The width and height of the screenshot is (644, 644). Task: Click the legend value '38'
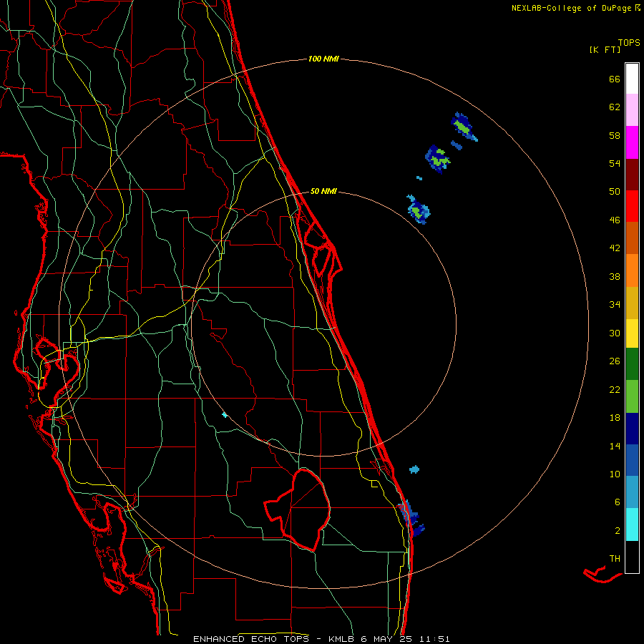pos(615,276)
